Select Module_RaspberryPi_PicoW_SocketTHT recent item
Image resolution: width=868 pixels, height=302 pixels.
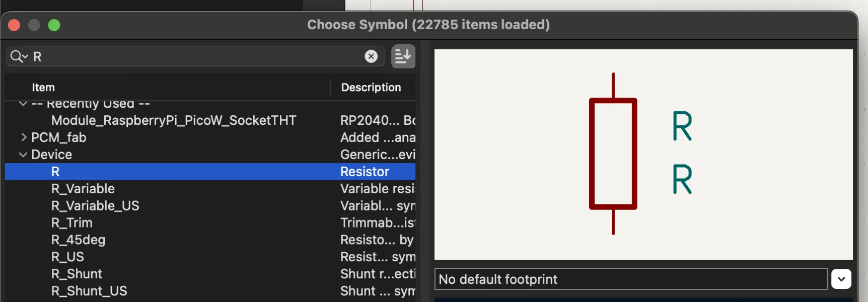tap(174, 121)
